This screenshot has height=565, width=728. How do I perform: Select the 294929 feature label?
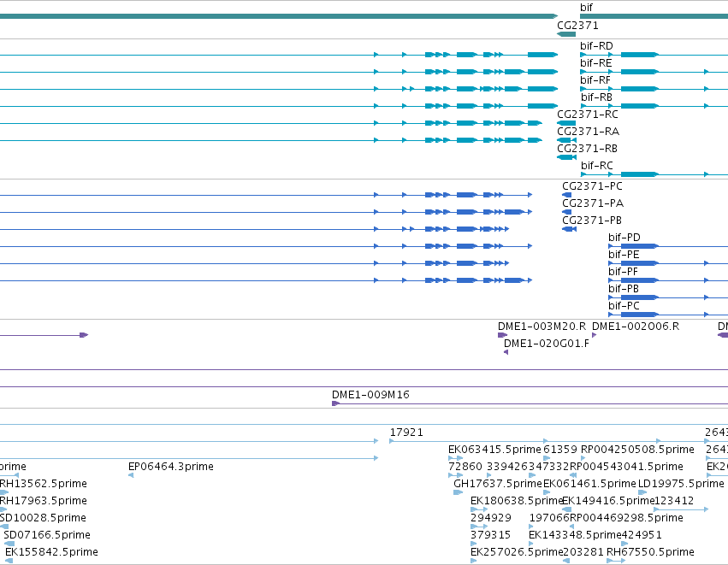click(x=491, y=518)
